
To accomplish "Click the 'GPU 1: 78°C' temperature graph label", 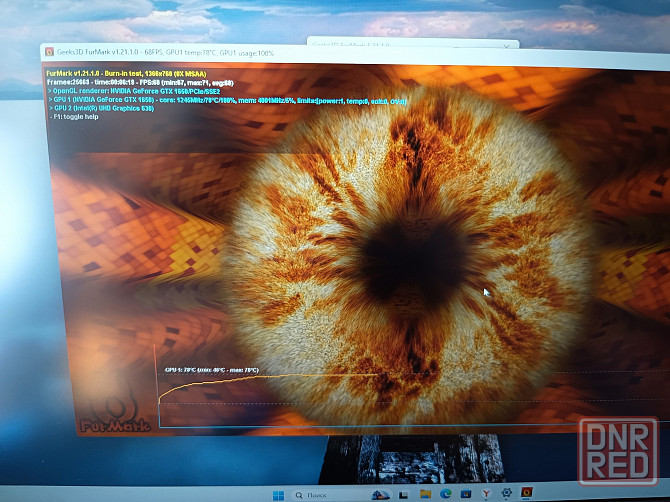I will [212, 370].
